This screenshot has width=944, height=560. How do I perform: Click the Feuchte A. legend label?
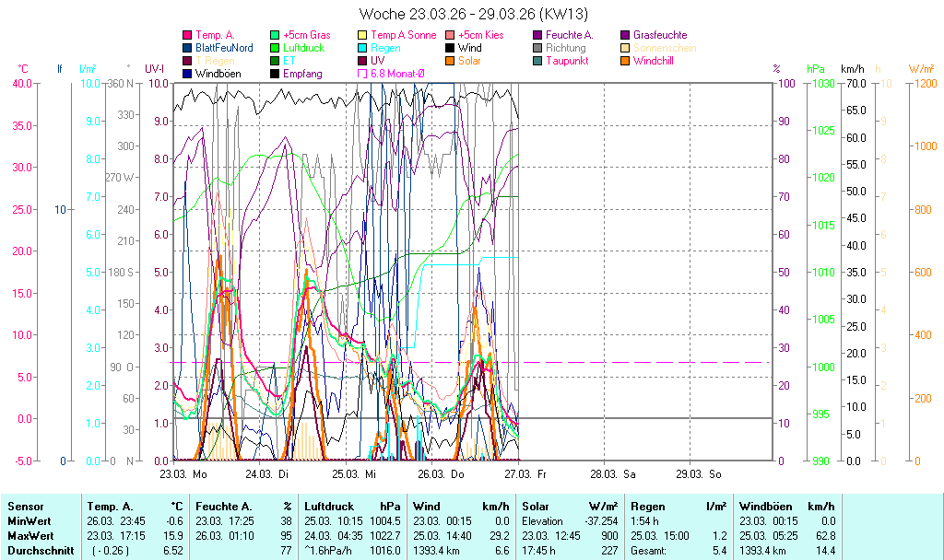(570, 35)
